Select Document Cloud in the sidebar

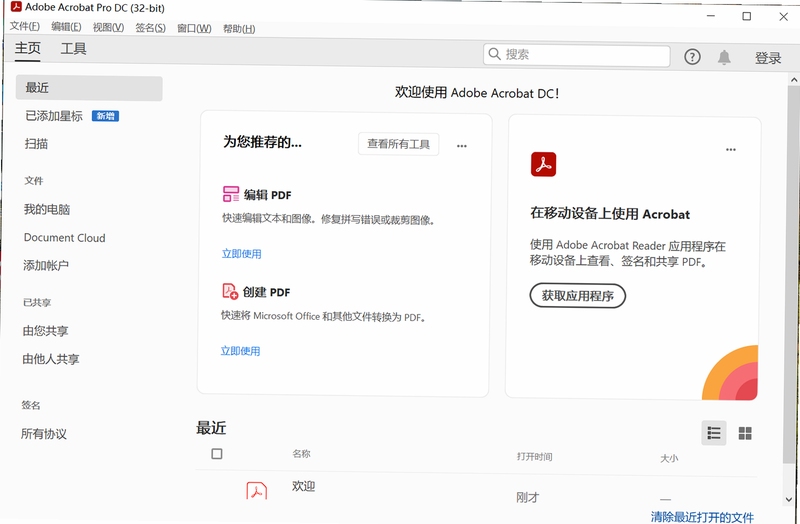tap(64, 238)
